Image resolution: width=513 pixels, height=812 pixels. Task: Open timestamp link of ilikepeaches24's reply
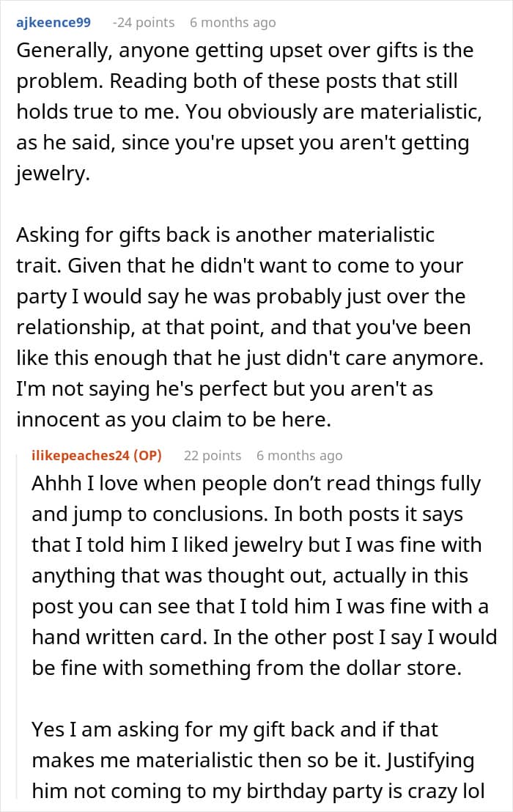[x=299, y=456]
